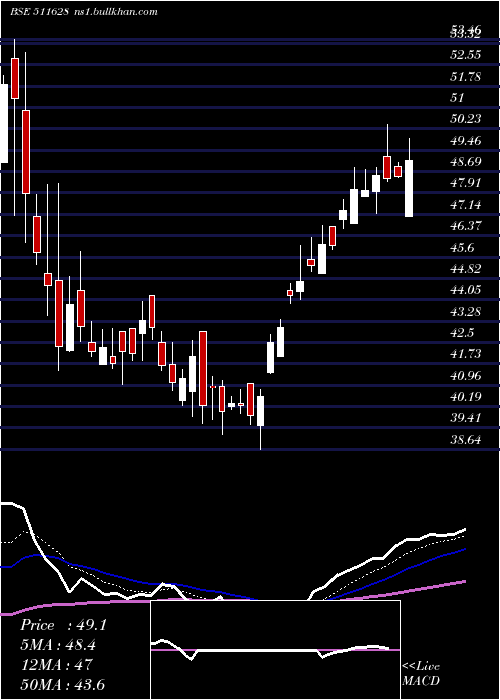Click the 42.5 price axis label

pos(462,333)
